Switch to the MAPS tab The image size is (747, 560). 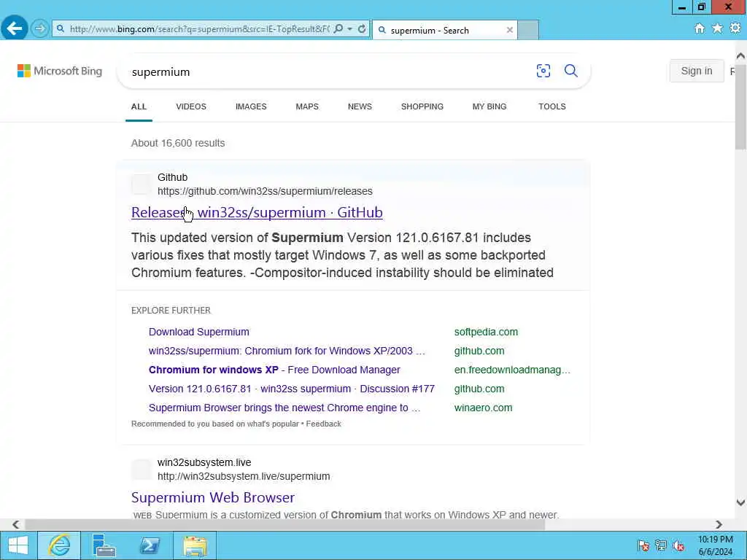[307, 106]
